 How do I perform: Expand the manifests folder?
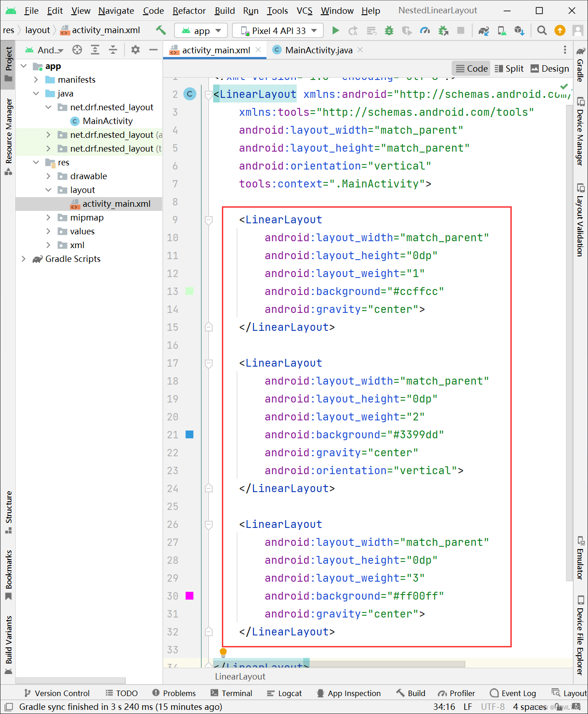click(x=36, y=80)
